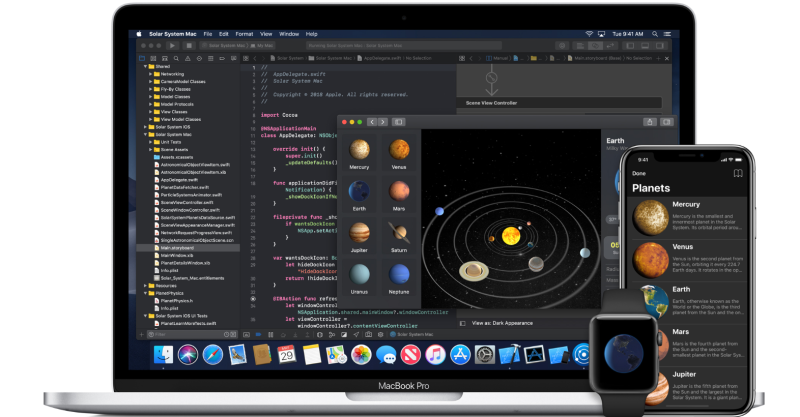The image size is (800, 417).
Task: Open the Debug navigator lines icon
Action: (210, 58)
